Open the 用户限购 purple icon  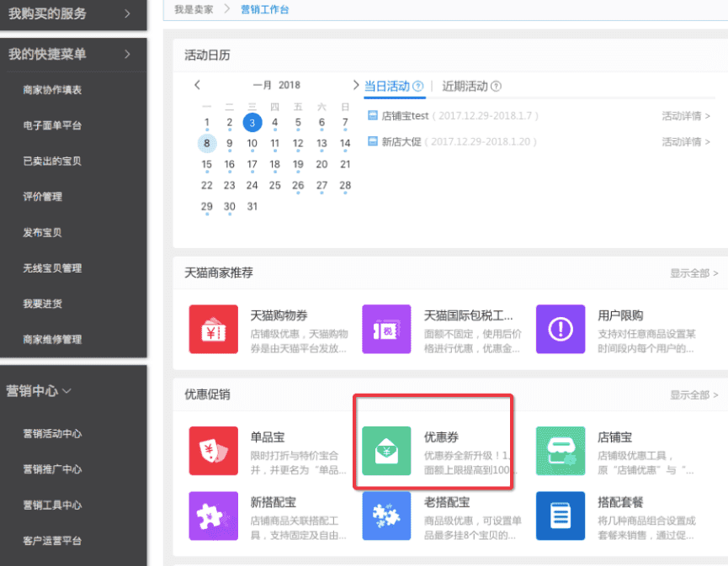[x=561, y=329]
